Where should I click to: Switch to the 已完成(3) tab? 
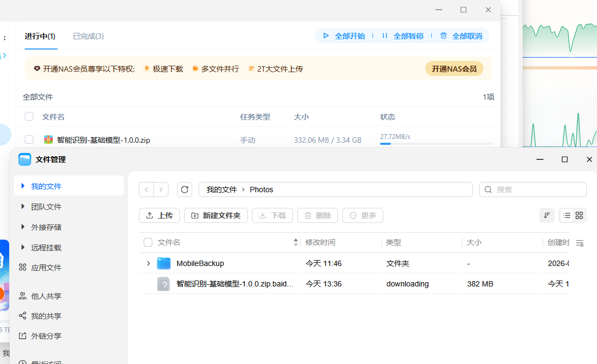[x=88, y=36]
